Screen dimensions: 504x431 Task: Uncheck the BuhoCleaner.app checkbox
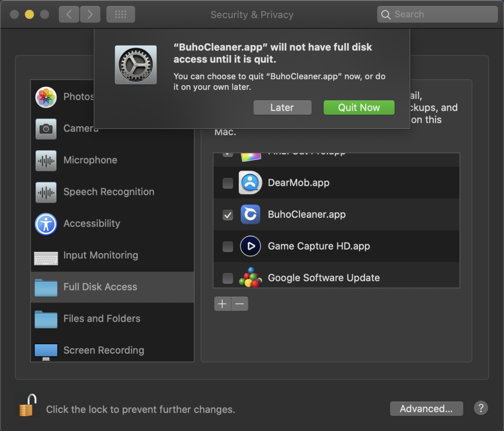(228, 215)
